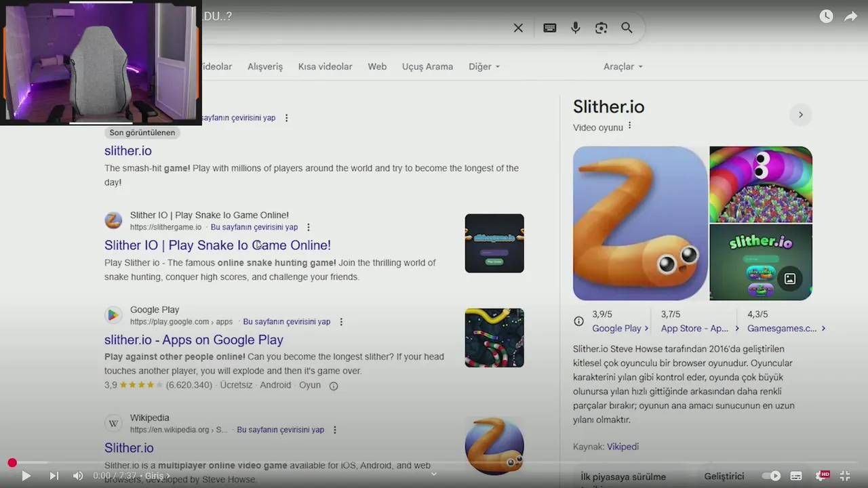Click the Son görüntülenen badge
The height and width of the screenshot is (488, 868).
click(142, 133)
